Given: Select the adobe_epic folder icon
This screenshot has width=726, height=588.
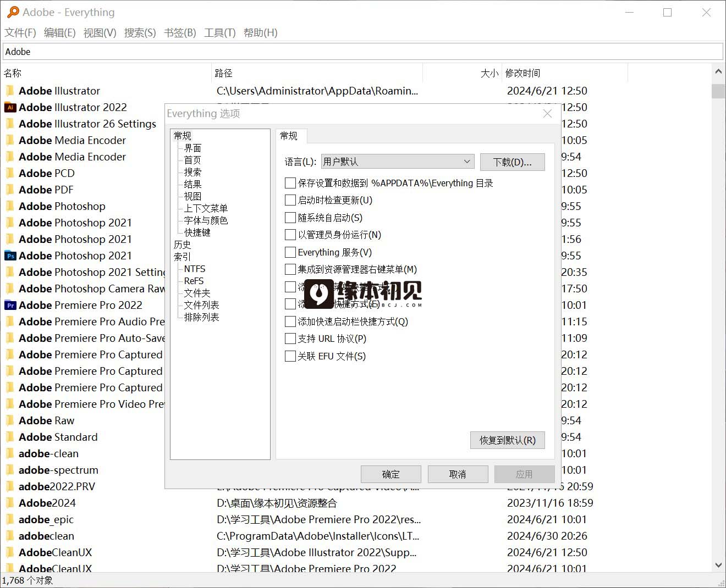Looking at the screenshot, I should click(x=10, y=519).
